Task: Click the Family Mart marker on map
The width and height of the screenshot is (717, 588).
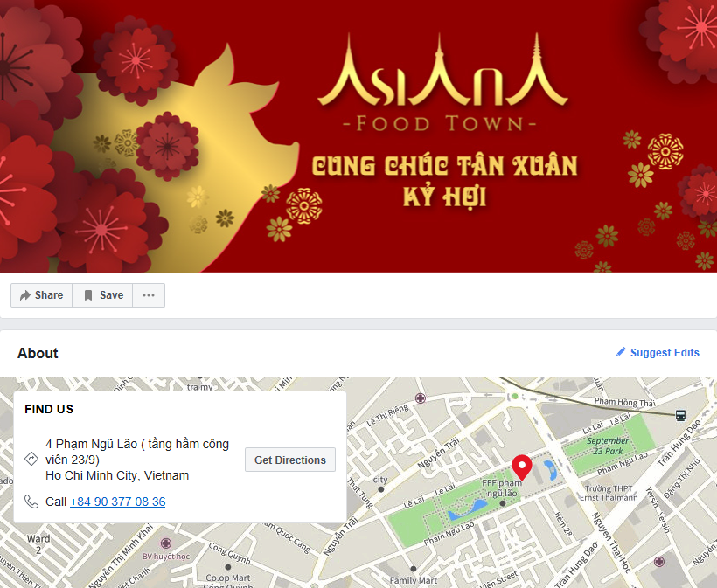Action: tap(414, 569)
